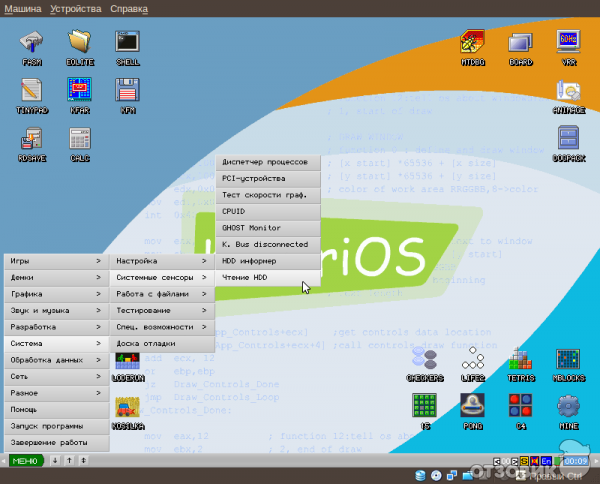Open the PONG game icon
600x484 pixels.
(472, 408)
